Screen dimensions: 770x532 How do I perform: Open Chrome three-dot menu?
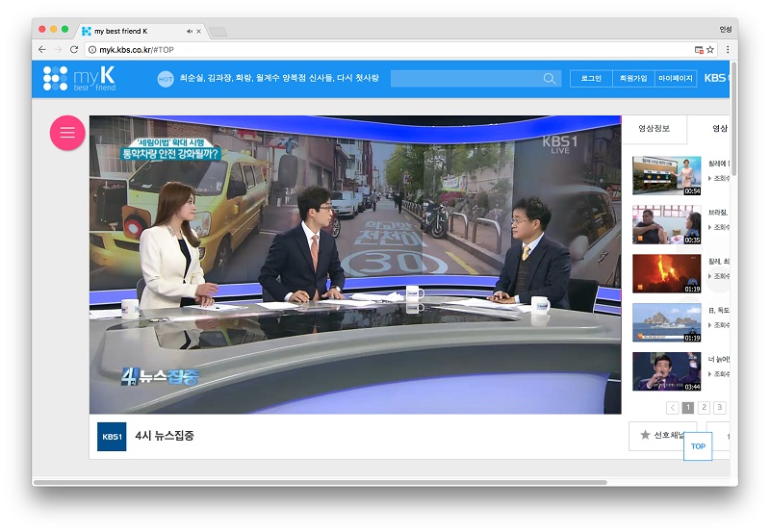728,50
